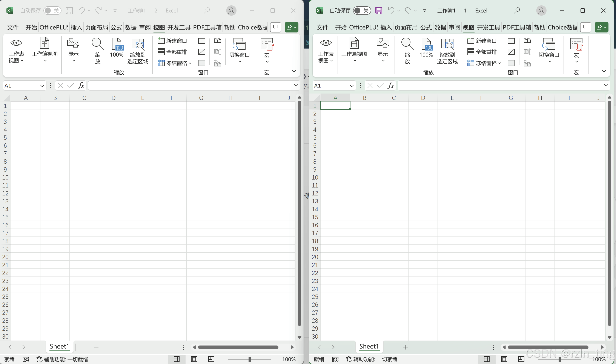Click Zoom magnifier icon in left window

pyautogui.click(x=98, y=44)
